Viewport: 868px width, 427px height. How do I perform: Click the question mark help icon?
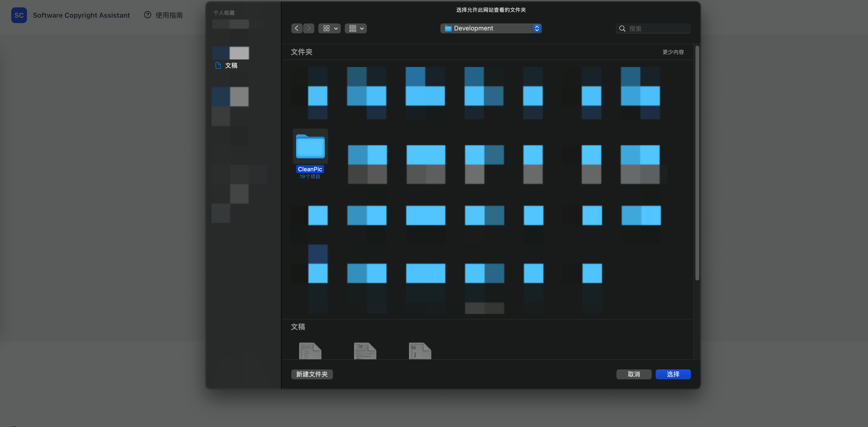click(147, 15)
